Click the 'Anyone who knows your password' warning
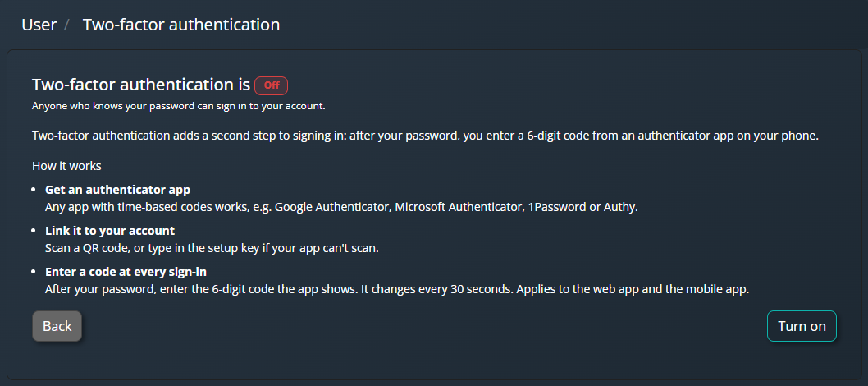Image resolution: width=868 pixels, height=386 pixels. [x=179, y=106]
